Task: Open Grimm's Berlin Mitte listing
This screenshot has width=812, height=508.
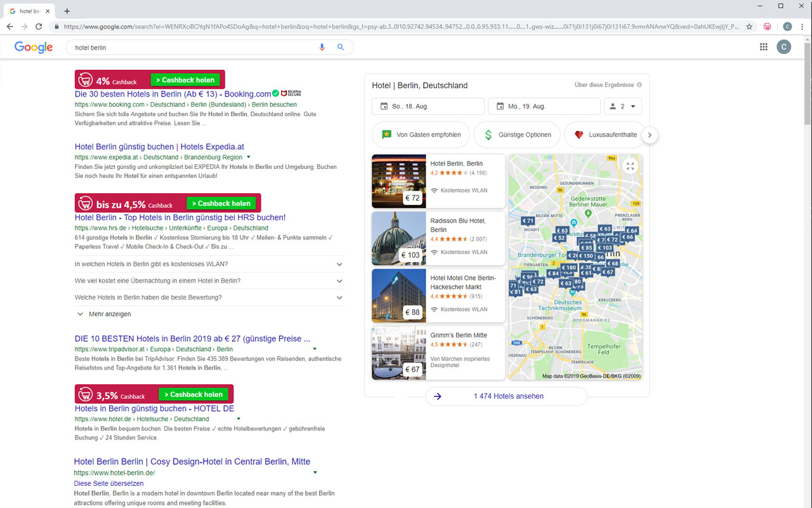Action: click(x=438, y=352)
